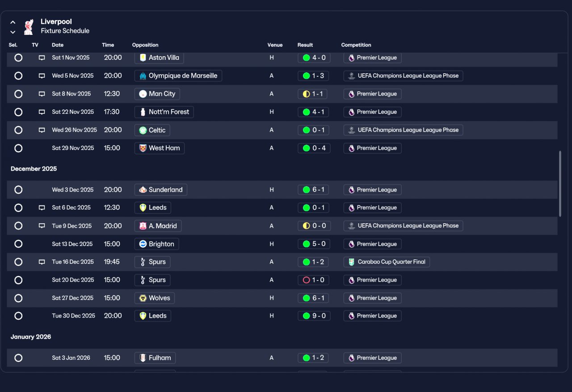Click the TV icon for Man City match

point(42,94)
